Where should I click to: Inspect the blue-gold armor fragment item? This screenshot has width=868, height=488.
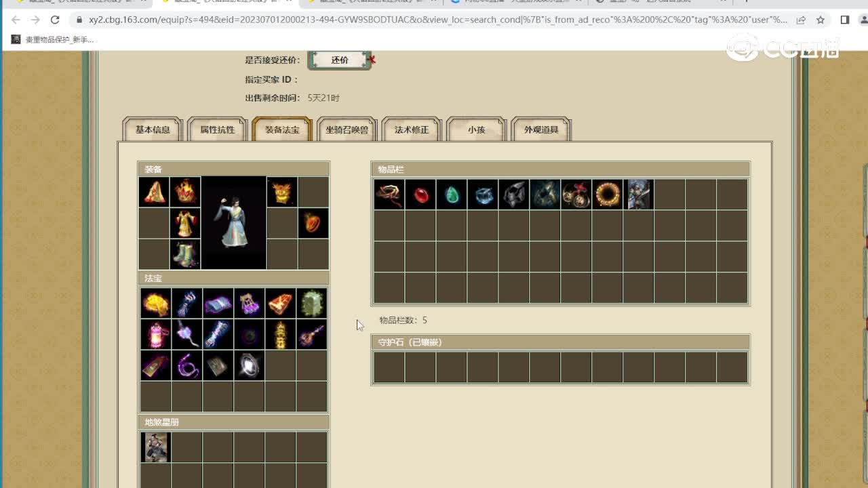545,195
